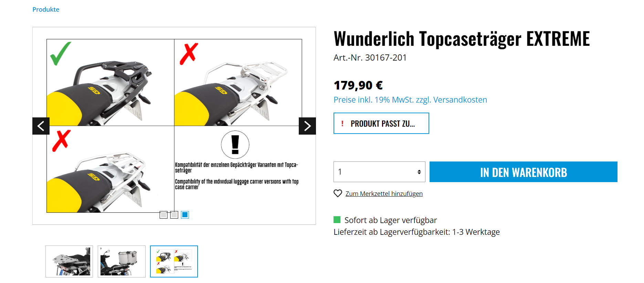Show previous product image with left arrow

click(x=41, y=126)
